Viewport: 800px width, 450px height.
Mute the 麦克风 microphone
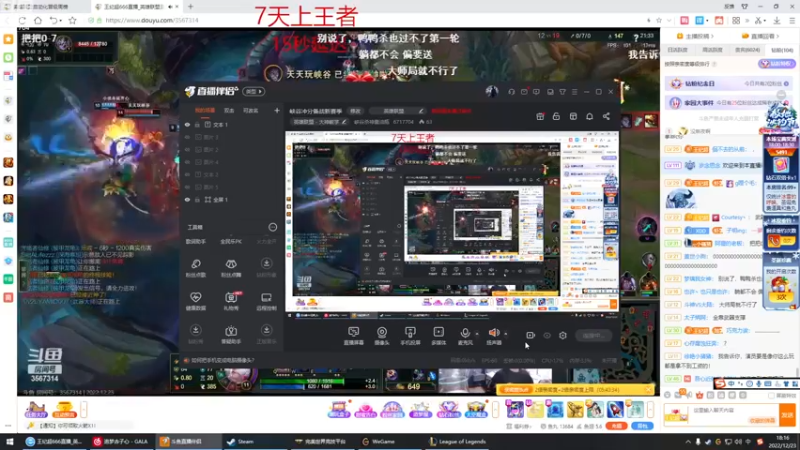click(x=465, y=336)
